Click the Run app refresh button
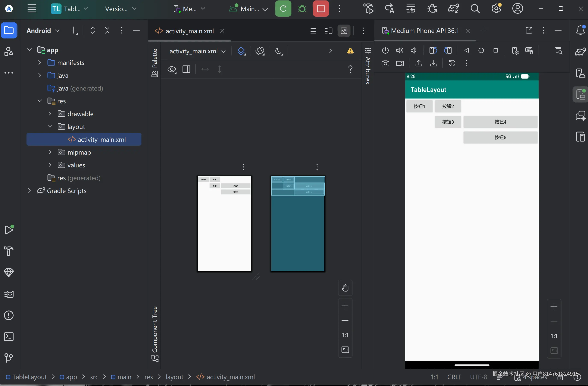 point(283,9)
